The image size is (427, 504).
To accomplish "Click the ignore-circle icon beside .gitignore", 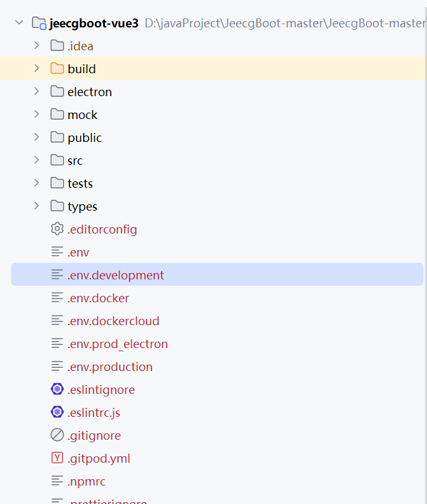I will (x=57, y=435).
